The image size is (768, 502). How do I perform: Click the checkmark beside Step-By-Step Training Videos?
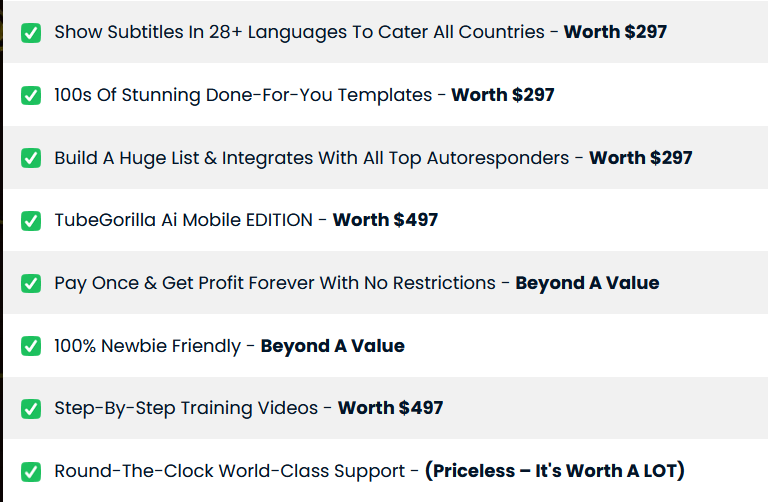(x=31, y=408)
